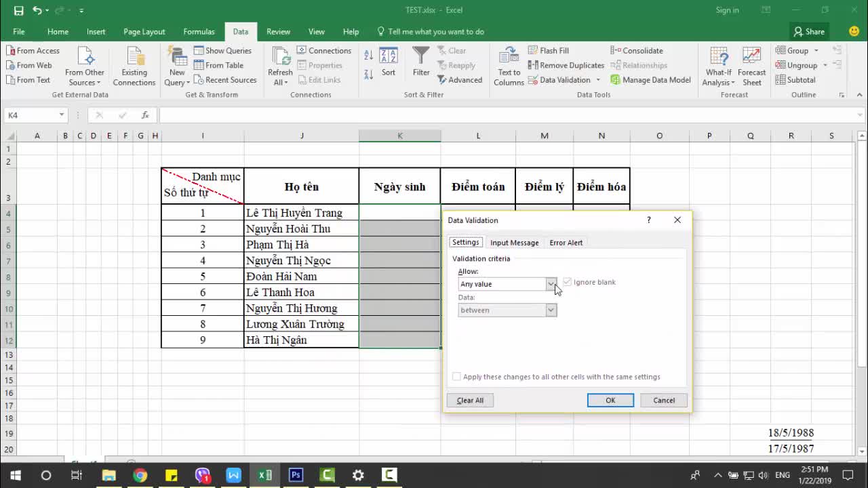Screen dimensions: 868x488
Task: Open Forecast Sheet
Action: tap(751, 66)
